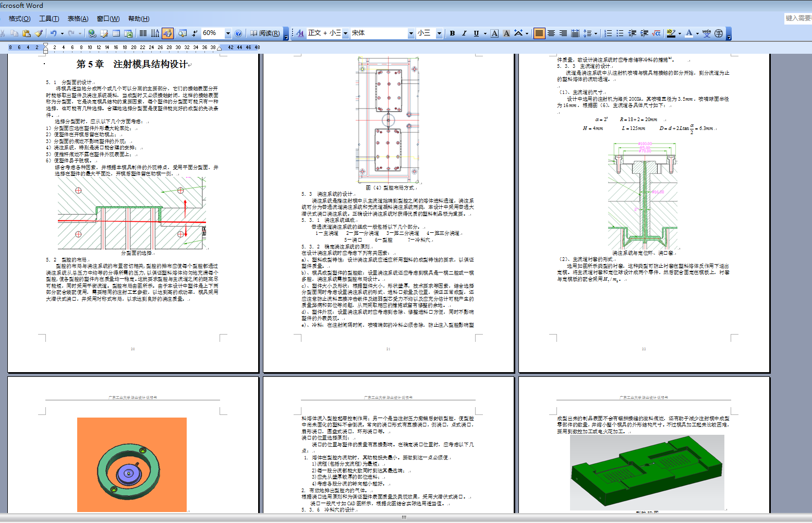The height and width of the screenshot is (523, 812).
Task: Open the Columns layout tool
Action: [x=143, y=33]
